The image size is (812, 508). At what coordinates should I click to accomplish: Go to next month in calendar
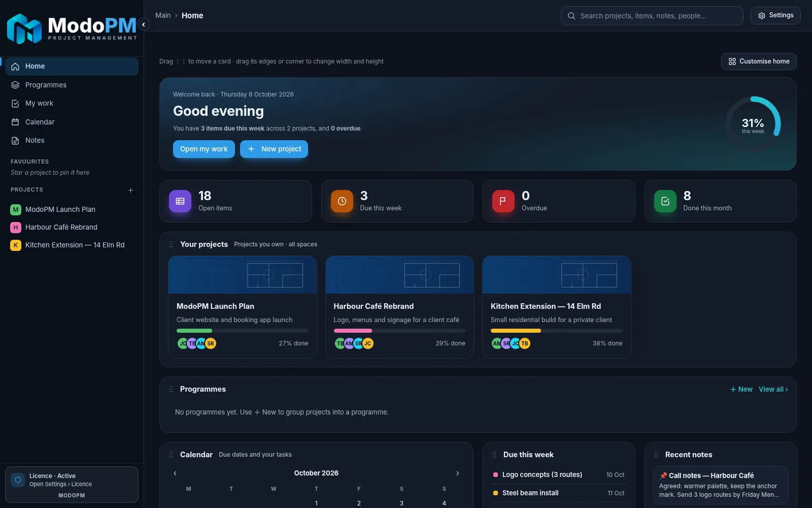click(458, 473)
